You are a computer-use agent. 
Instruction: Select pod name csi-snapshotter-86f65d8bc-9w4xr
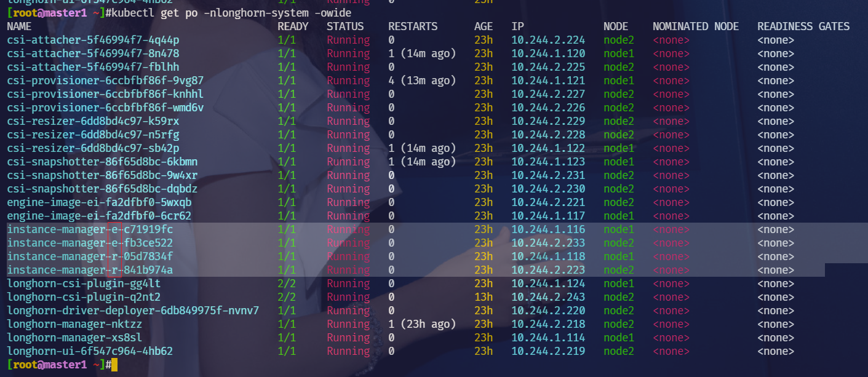[102, 175]
